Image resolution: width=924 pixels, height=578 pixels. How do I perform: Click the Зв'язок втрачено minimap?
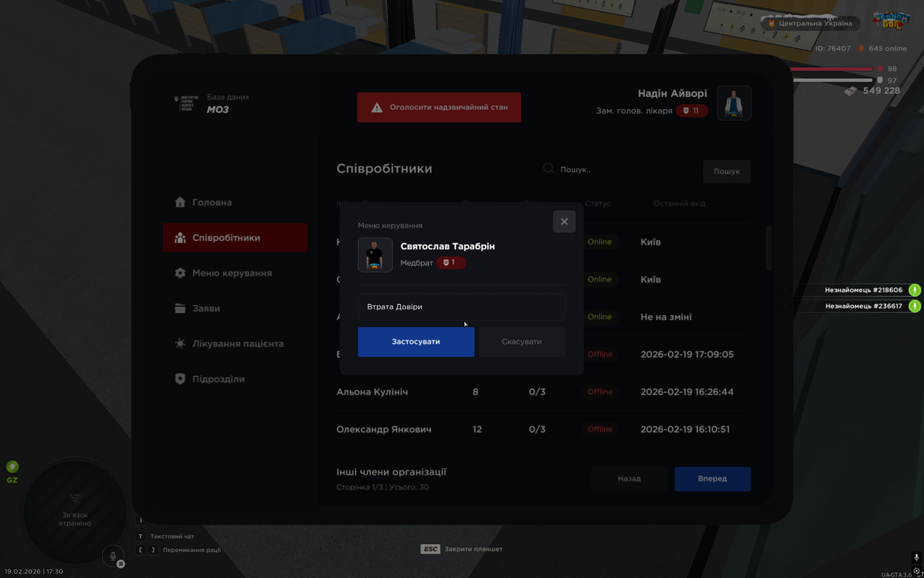click(74, 512)
